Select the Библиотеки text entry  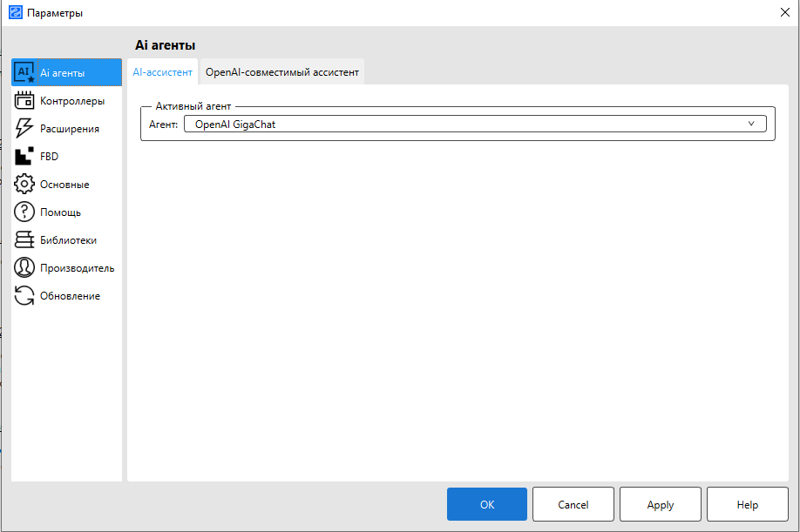[68, 240]
